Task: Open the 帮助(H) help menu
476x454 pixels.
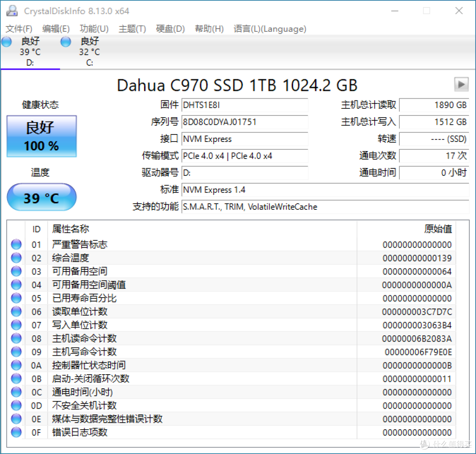Action: [209, 29]
